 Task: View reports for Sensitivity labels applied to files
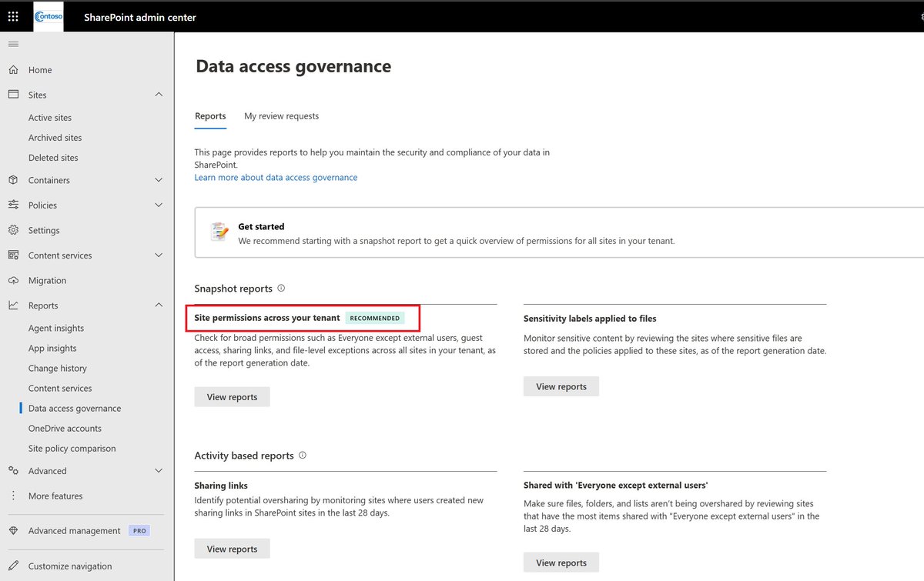[x=561, y=386]
